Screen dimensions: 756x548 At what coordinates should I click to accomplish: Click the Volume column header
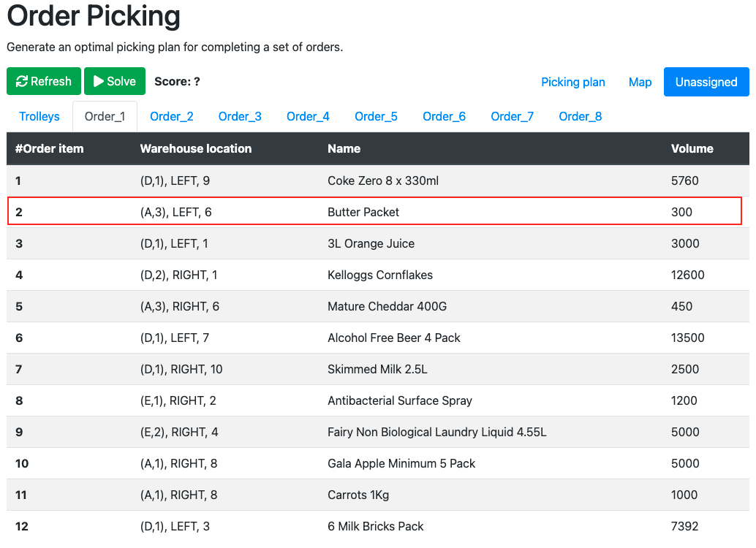click(x=692, y=148)
